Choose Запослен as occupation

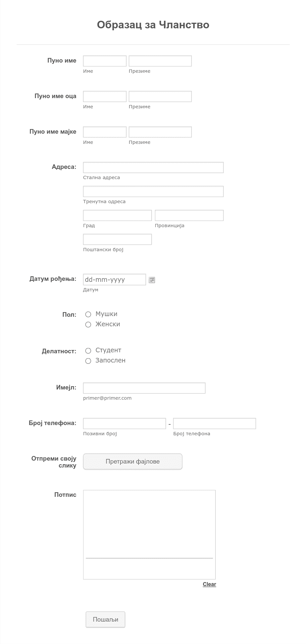click(88, 361)
